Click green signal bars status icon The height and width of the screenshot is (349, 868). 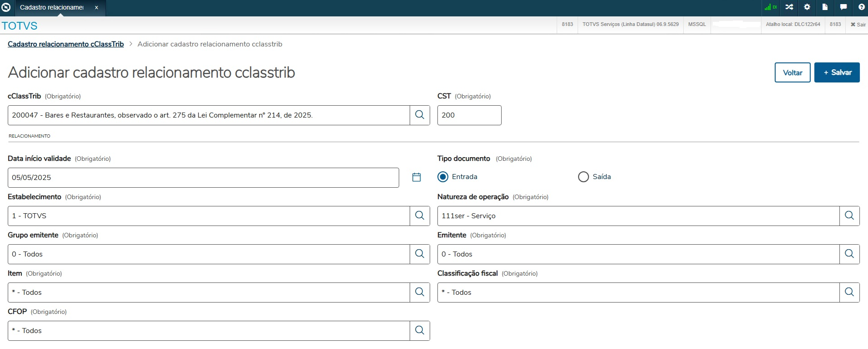tap(770, 7)
